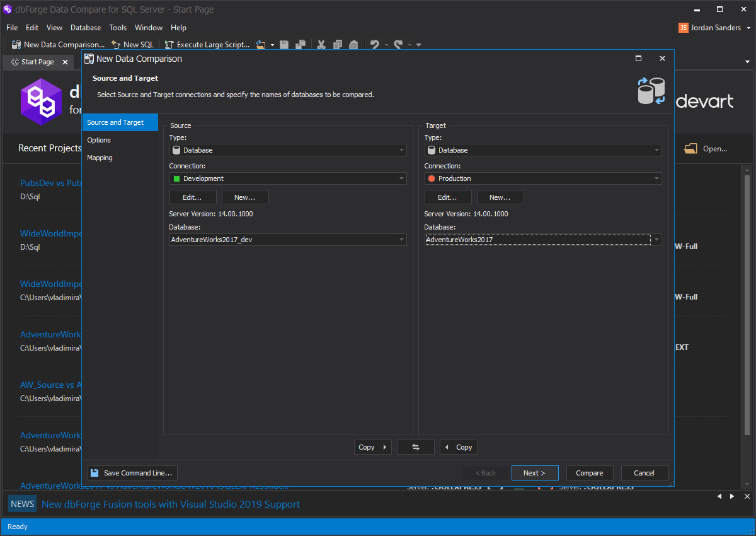The width and height of the screenshot is (756, 536).
Task: Show next news item arrow
Action: 732,497
